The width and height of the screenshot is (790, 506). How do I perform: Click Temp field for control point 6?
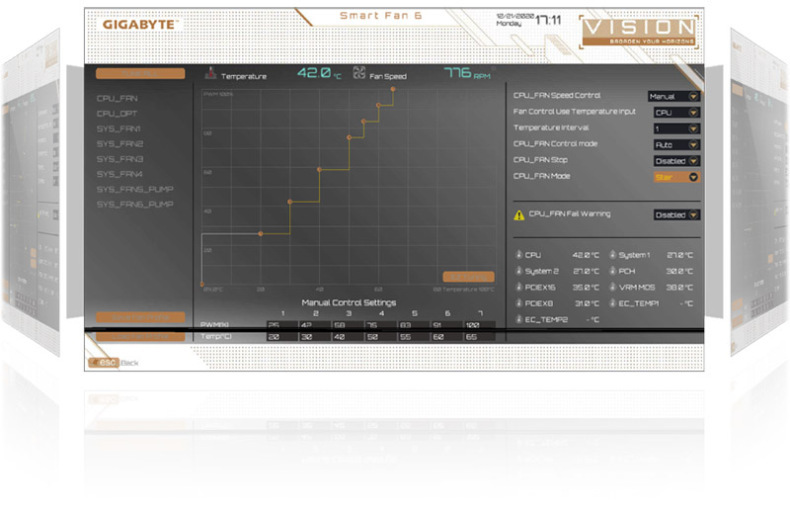click(446, 337)
